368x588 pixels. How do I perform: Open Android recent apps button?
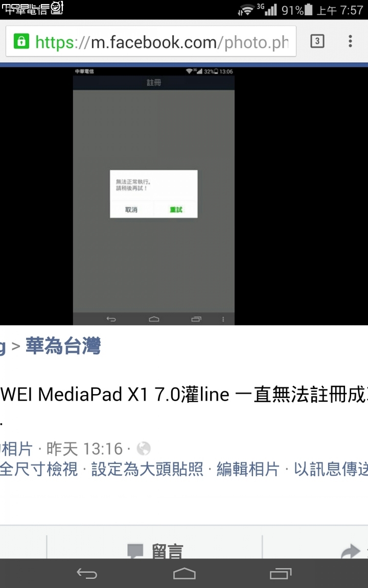(281, 573)
